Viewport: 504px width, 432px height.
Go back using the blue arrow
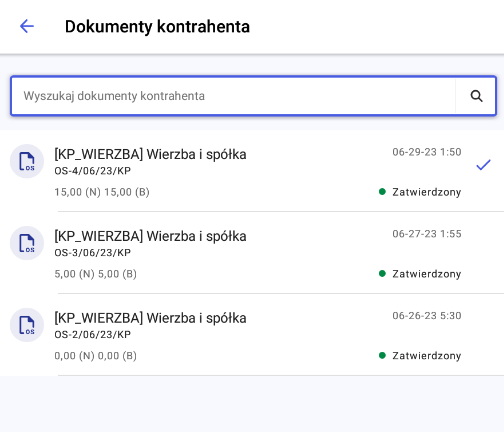point(27,26)
